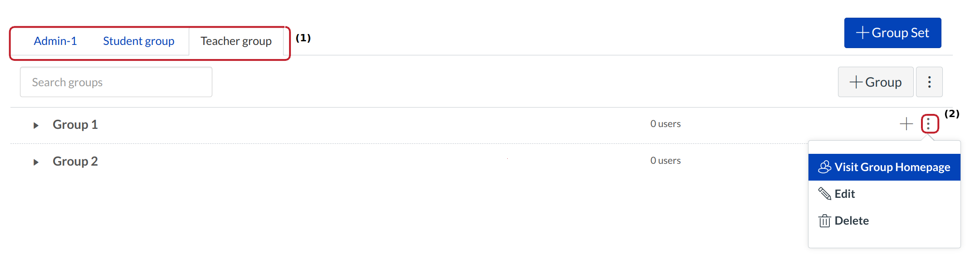Click the people icon beside Visit Group Homepage

click(824, 167)
